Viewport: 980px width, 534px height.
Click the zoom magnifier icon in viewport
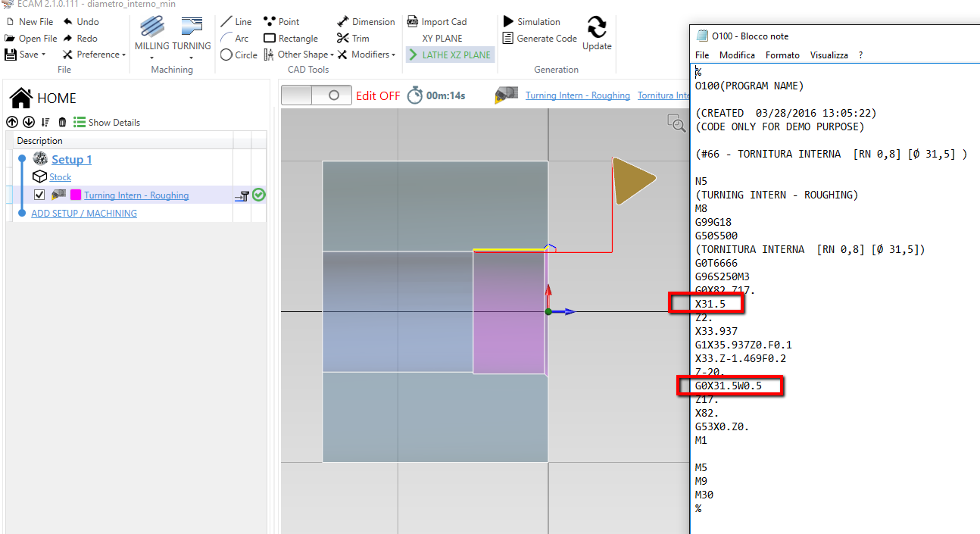pyautogui.click(x=676, y=123)
